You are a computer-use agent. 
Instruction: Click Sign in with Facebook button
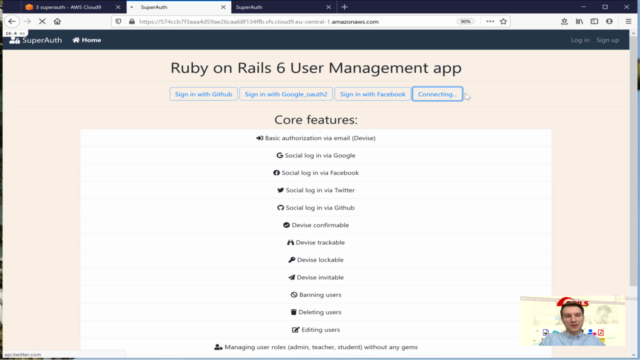373,94
